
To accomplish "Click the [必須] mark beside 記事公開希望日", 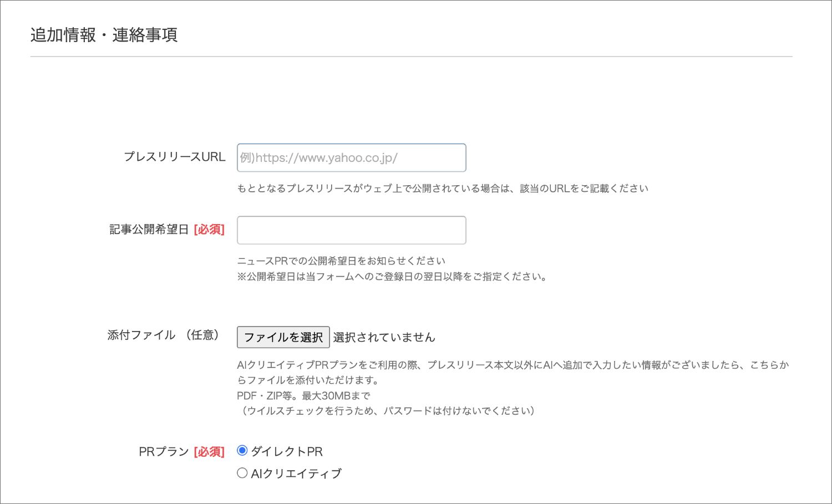I will point(209,230).
